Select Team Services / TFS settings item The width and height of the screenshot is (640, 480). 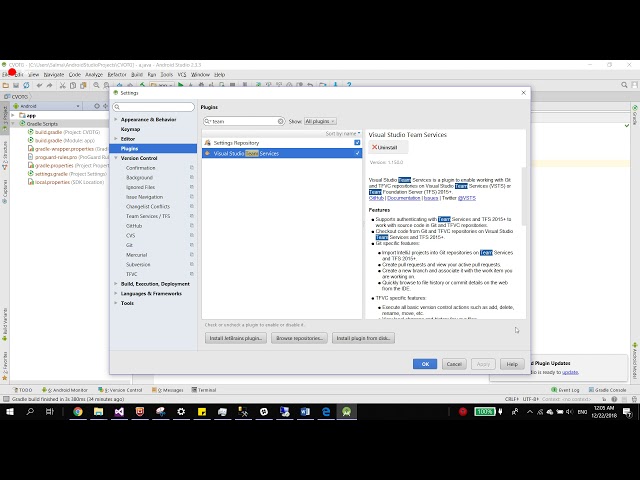pyautogui.click(x=148, y=216)
